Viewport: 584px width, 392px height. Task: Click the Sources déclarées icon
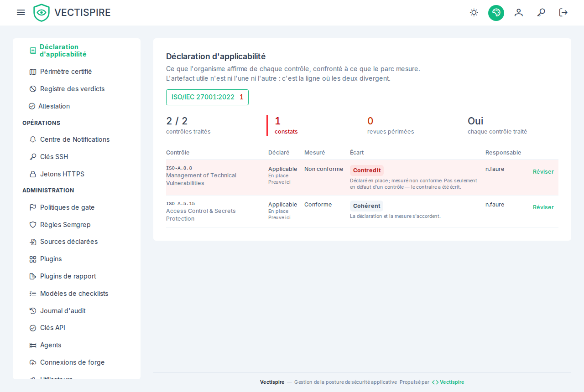(33, 242)
